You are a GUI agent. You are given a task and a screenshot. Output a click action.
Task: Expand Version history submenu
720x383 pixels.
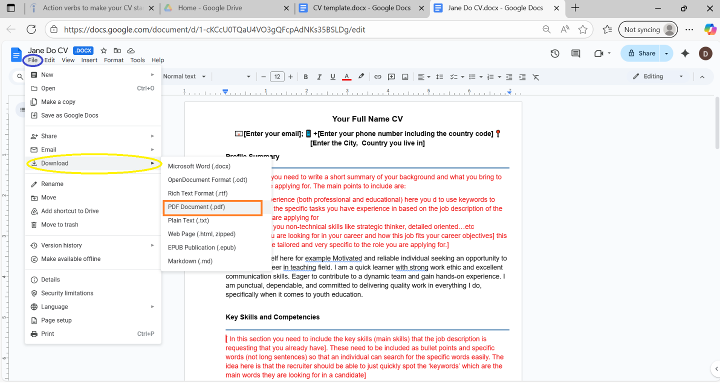click(92, 246)
